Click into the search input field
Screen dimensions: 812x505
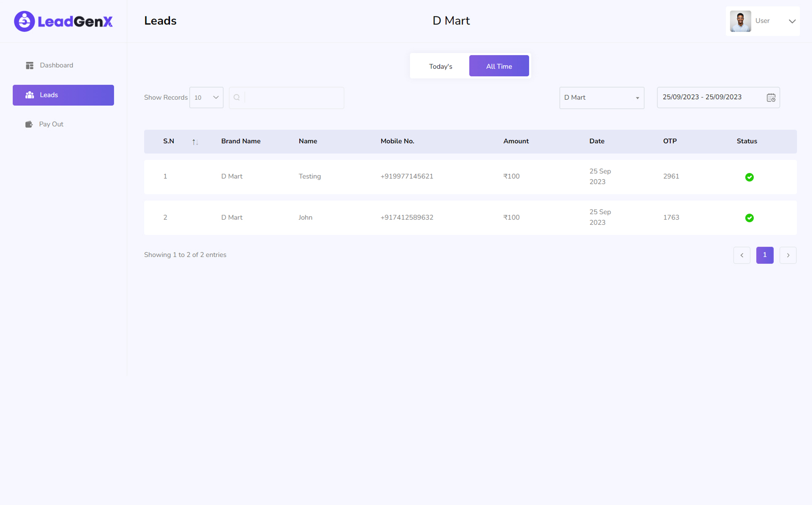click(294, 98)
